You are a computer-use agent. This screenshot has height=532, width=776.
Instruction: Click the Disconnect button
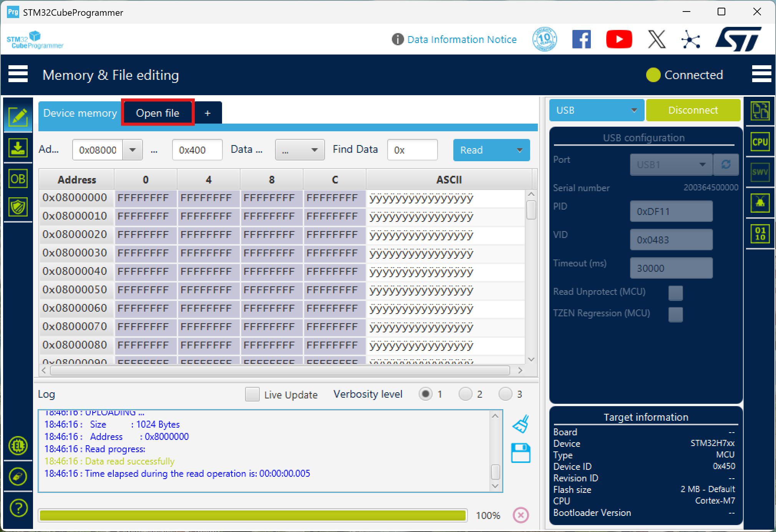[x=693, y=110]
